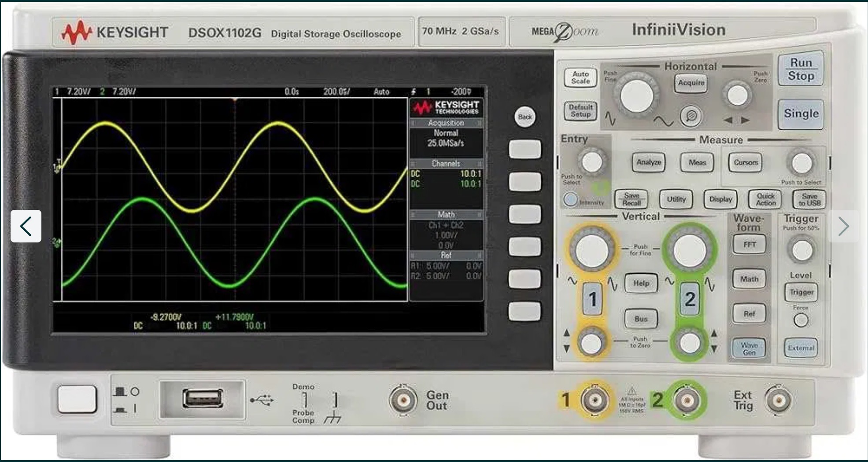868x462 pixels.
Task: Click the Math waveform key
Action: point(750,279)
